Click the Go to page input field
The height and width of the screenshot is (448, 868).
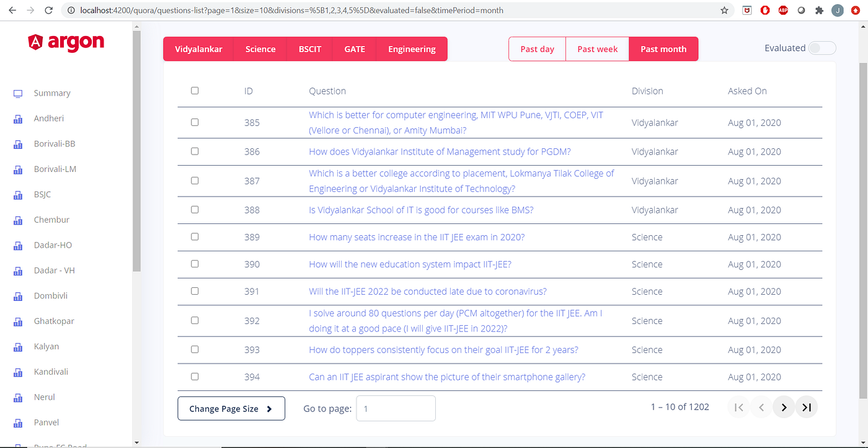(396, 408)
